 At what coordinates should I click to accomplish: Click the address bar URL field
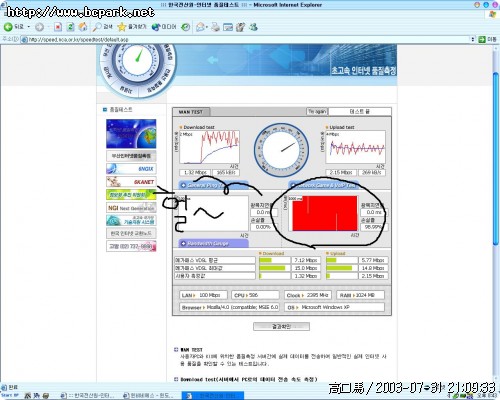(x=246, y=39)
